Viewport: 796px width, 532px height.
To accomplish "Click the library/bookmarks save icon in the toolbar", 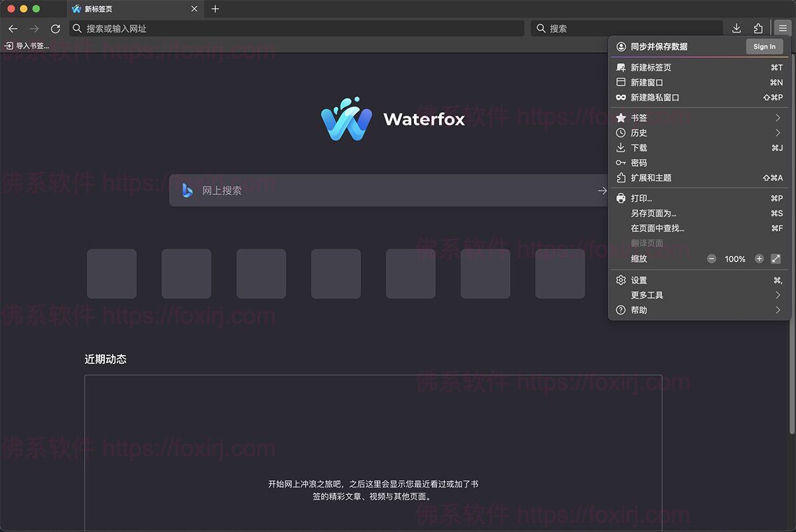I will coord(758,29).
